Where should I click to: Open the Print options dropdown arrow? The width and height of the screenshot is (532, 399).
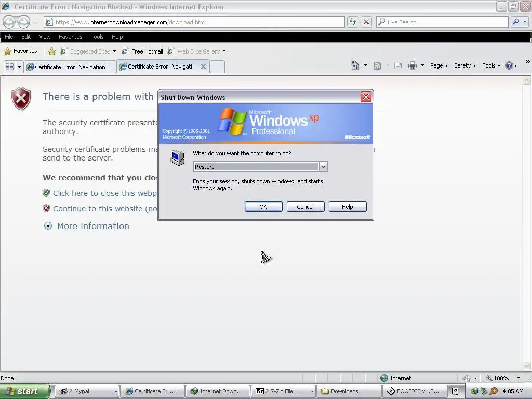click(422, 65)
